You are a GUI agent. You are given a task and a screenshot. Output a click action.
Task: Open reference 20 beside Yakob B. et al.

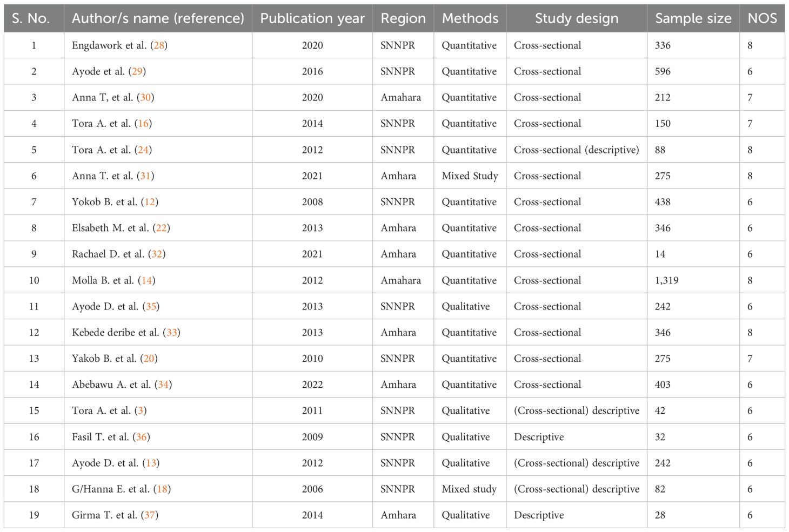coord(149,358)
